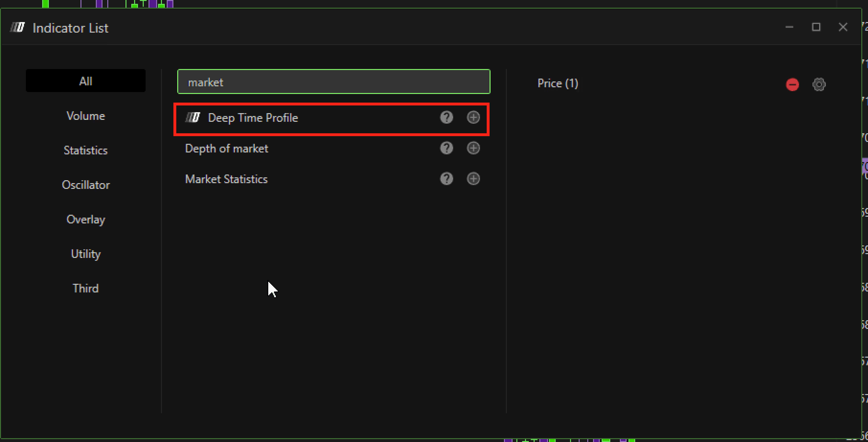Remove Price (1) with red minus icon

(x=792, y=84)
